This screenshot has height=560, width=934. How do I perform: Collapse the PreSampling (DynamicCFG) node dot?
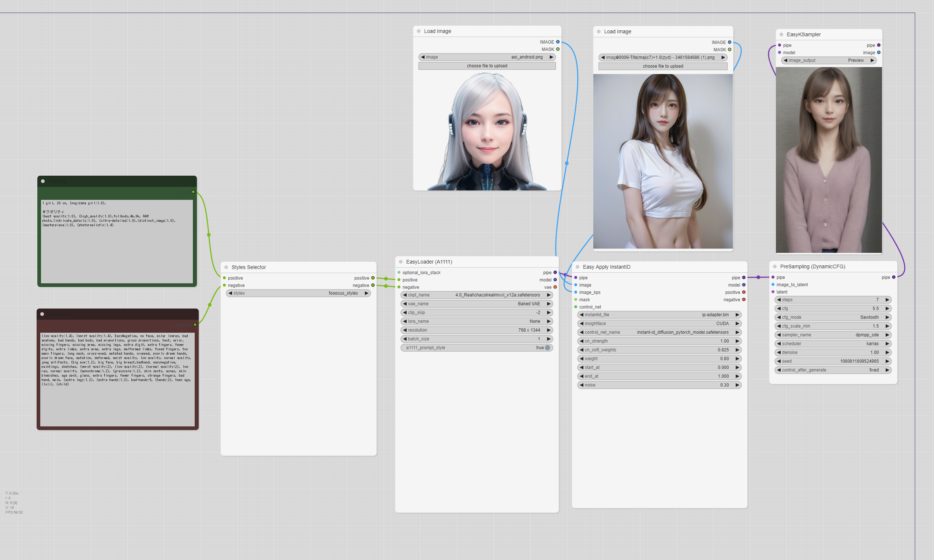[x=775, y=266]
